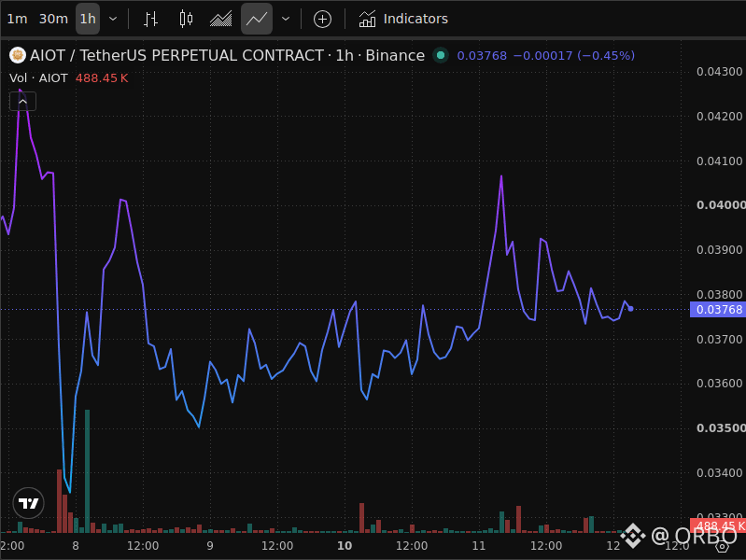Click the current price label 0.03768

coord(718,310)
